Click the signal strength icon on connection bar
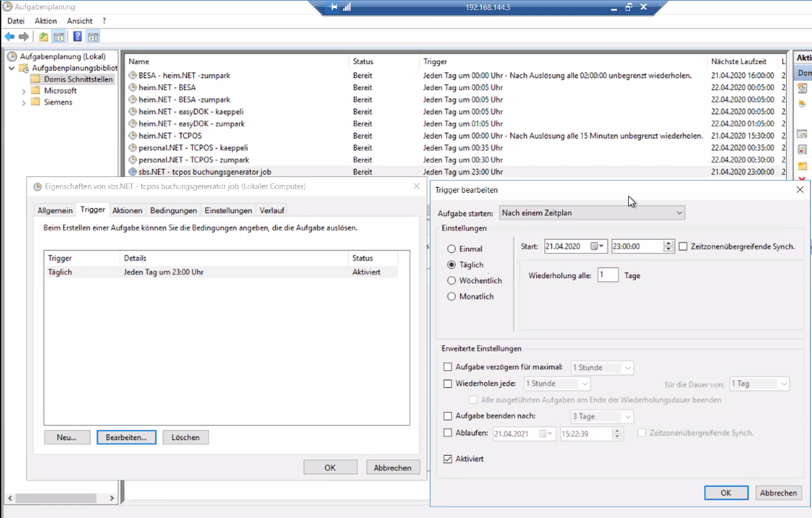Viewport: 812px width, 518px height. click(x=346, y=7)
